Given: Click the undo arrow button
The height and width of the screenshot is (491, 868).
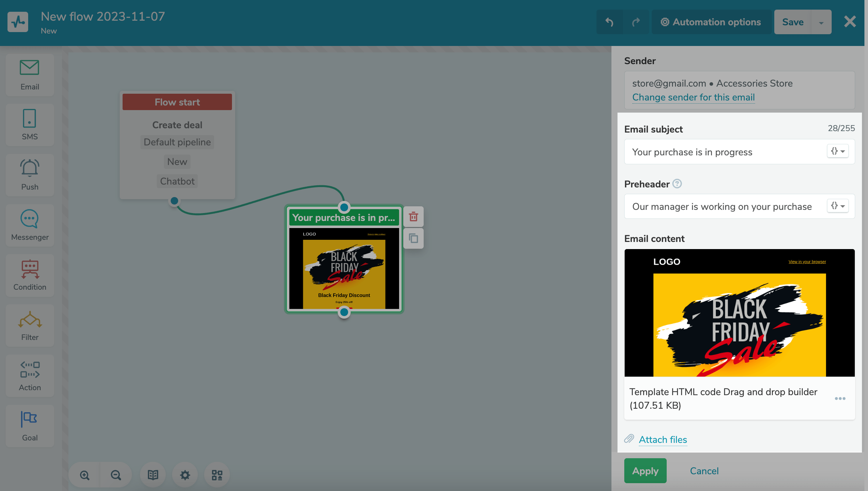Looking at the screenshot, I should [x=609, y=22].
